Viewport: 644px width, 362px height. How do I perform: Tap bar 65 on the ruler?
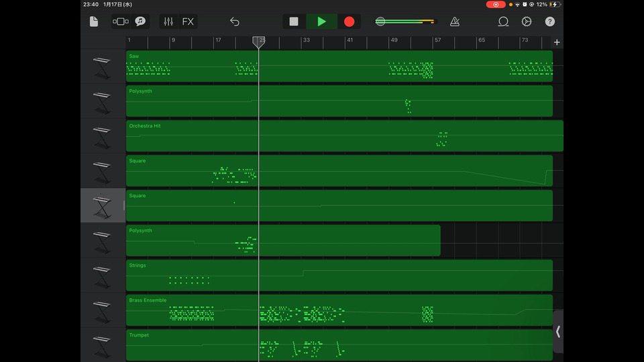pos(482,40)
